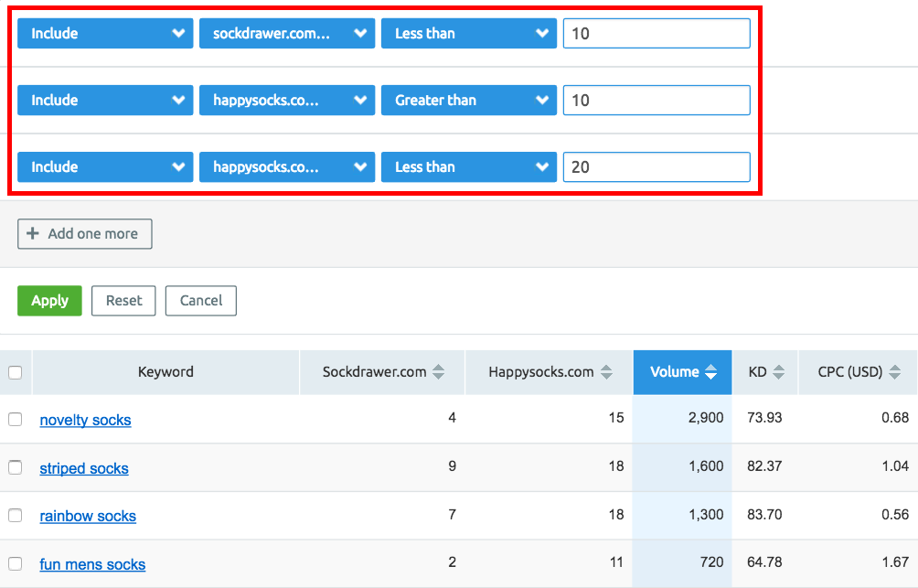Open the sockdrawer.com domain dropdown
Screen dimensions: 918x588
click(287, 34)
